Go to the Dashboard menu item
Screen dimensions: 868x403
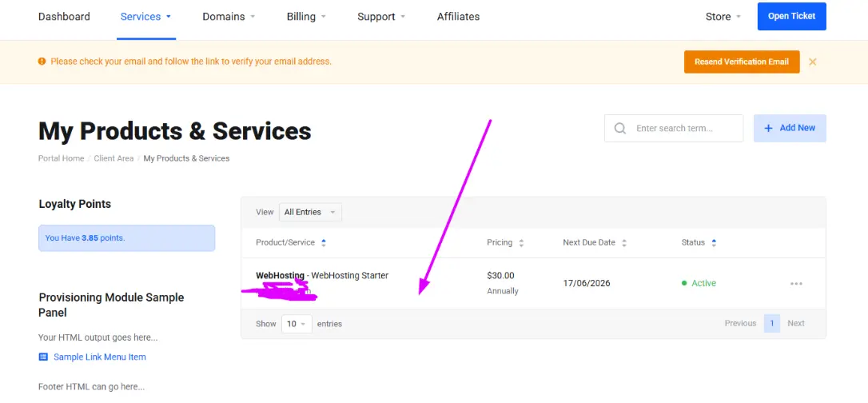pos(64,17)
